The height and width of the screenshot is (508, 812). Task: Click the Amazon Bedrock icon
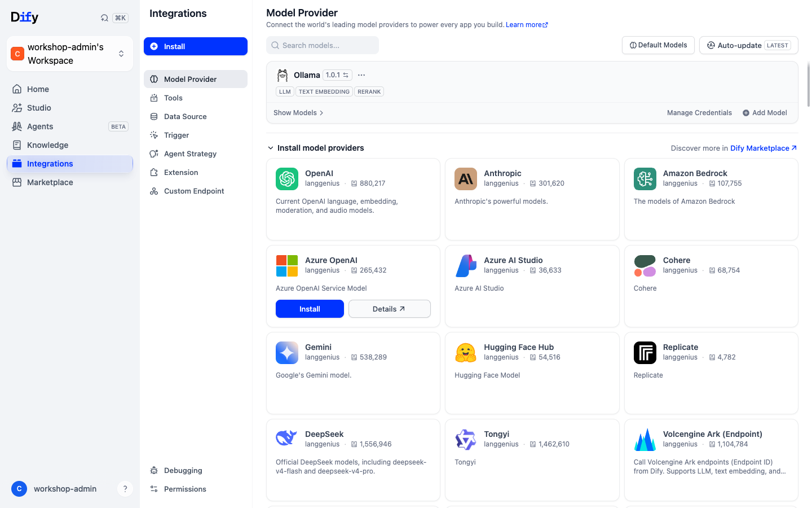tap(645, 179)
